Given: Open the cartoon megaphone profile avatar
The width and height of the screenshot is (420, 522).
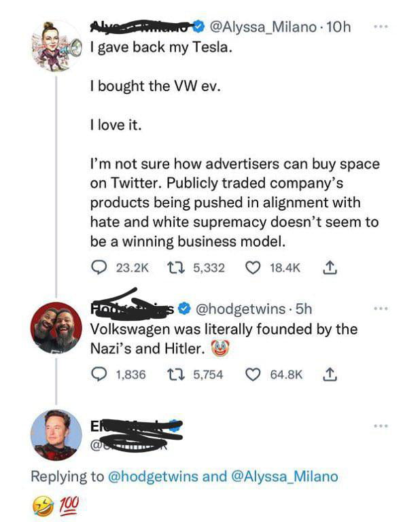Looking at the screenshot, I should click(x=57, y=46).
